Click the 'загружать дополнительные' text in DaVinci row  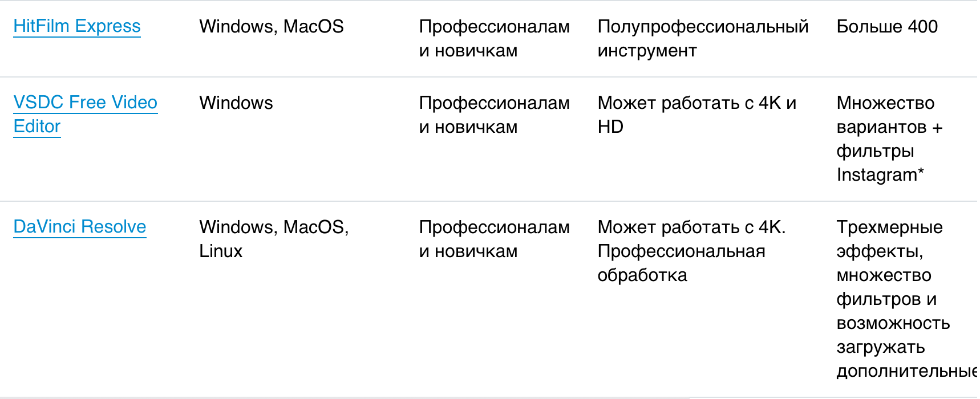[x=901, y=359]
